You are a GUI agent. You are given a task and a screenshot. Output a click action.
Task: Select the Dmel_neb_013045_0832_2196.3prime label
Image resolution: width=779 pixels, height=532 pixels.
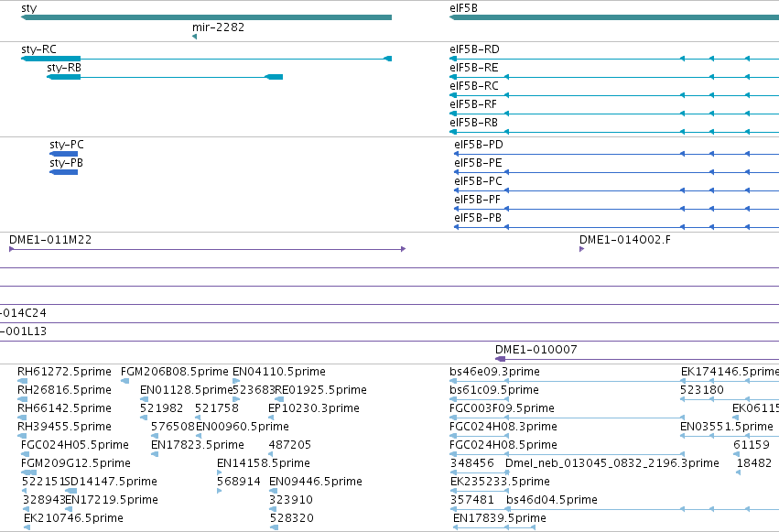click(x=612, y=463)
